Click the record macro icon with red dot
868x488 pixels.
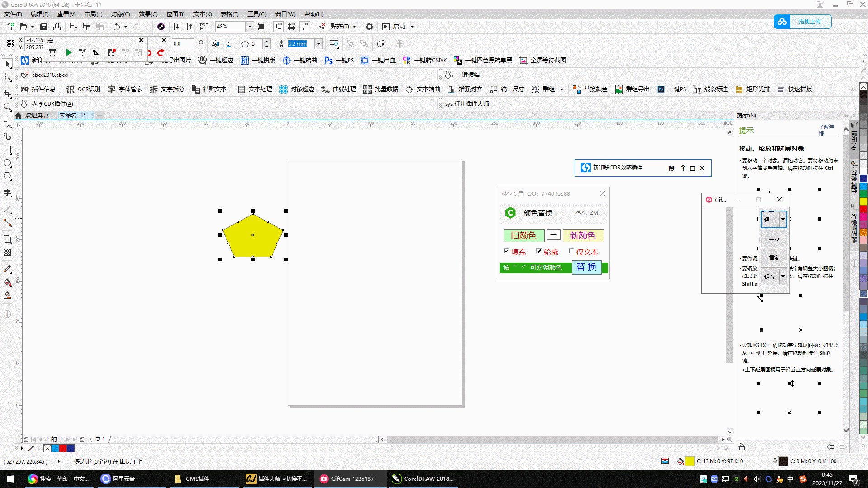pyautogui.click(x=112, y=52)
